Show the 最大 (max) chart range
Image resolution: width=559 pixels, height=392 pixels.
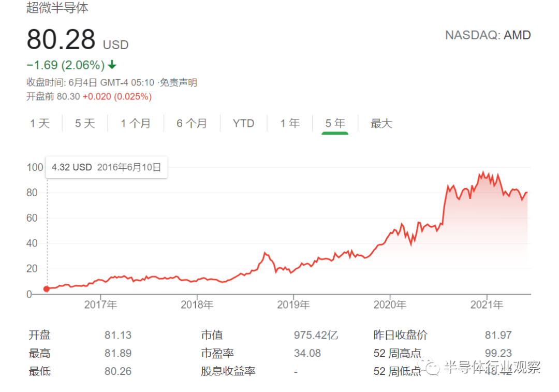pos(381,123)
